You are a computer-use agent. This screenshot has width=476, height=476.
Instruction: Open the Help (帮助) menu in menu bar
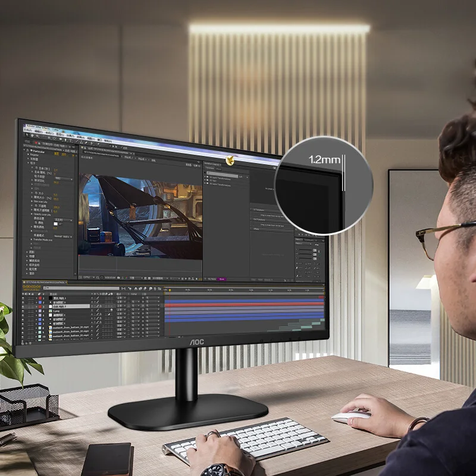[108, 141]
